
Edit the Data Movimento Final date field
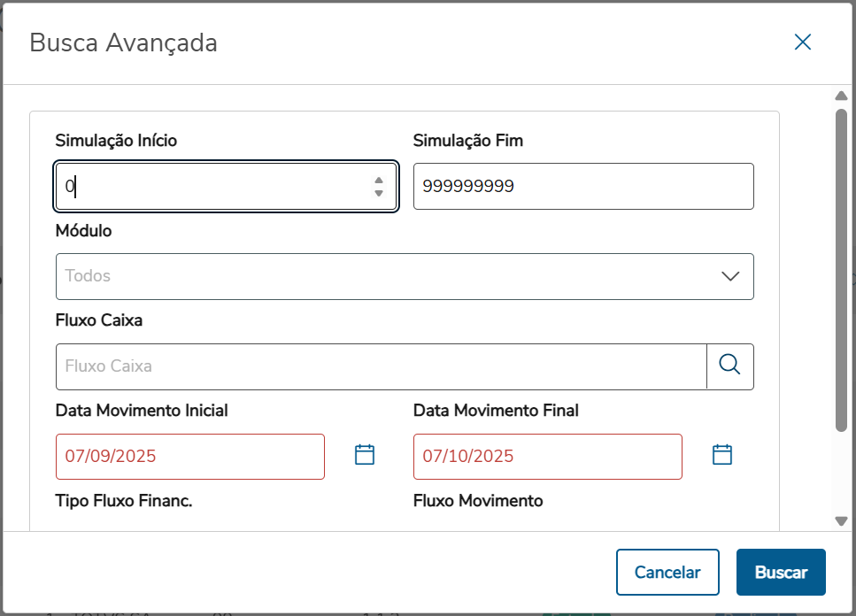[x=547, y=457]
